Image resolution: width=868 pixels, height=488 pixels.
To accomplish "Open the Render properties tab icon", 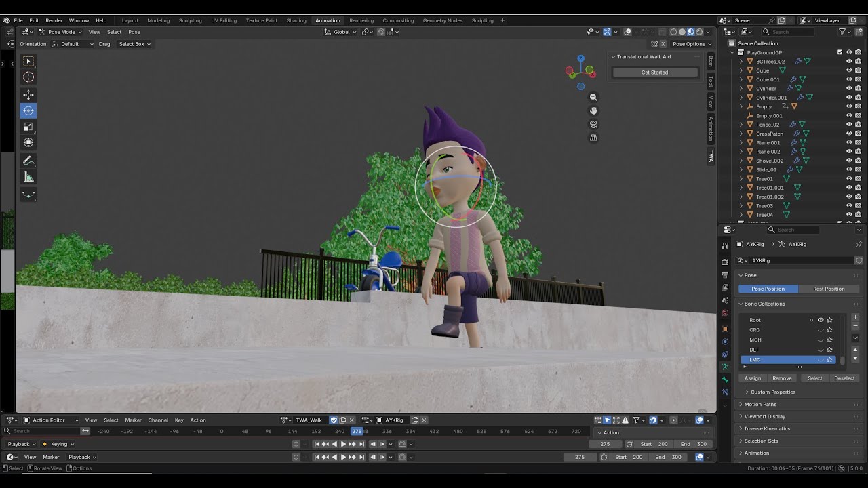I will pyautogui.click(x=725, y=262).
